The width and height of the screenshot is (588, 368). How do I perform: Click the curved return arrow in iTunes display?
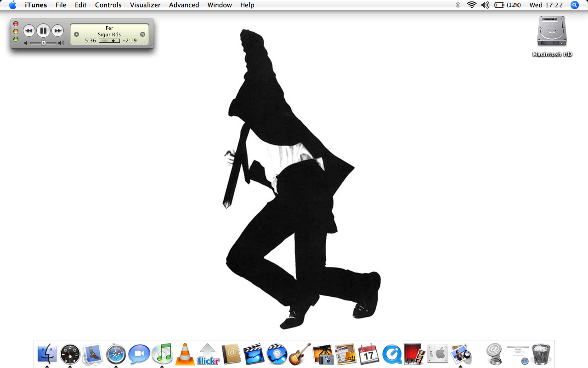click(x=142, y=34)
